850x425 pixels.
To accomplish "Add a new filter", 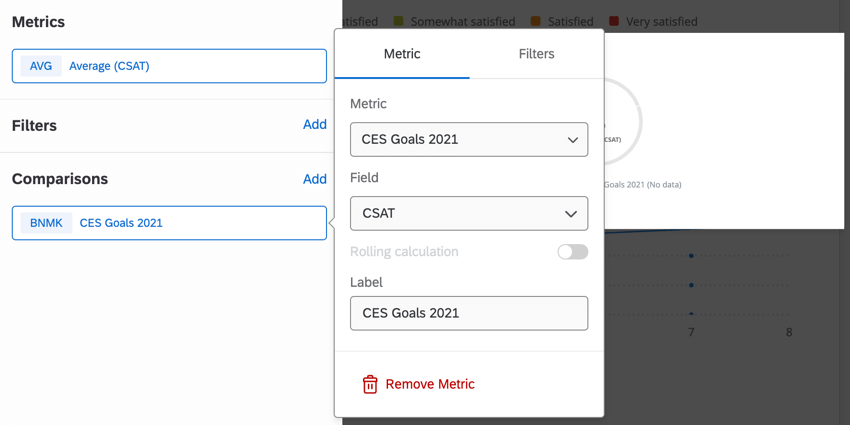I will click(x=314, y=125).
